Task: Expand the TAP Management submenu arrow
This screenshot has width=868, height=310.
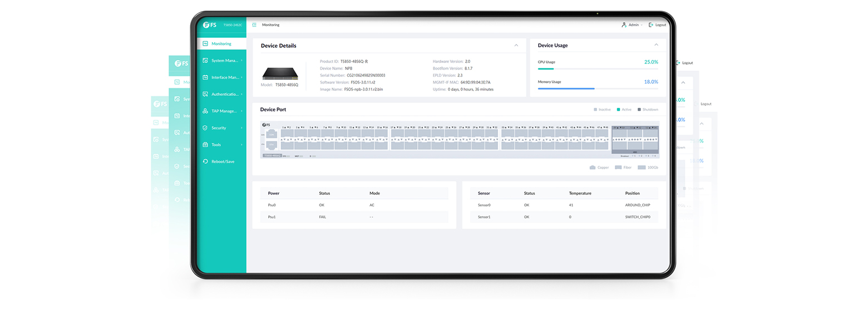Action: 241,111
